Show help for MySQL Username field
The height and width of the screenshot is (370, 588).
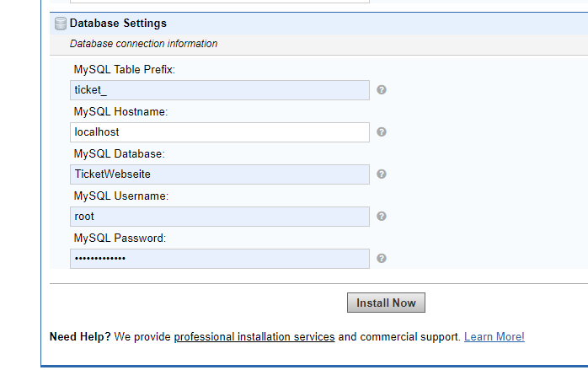(x=382, y=216)
